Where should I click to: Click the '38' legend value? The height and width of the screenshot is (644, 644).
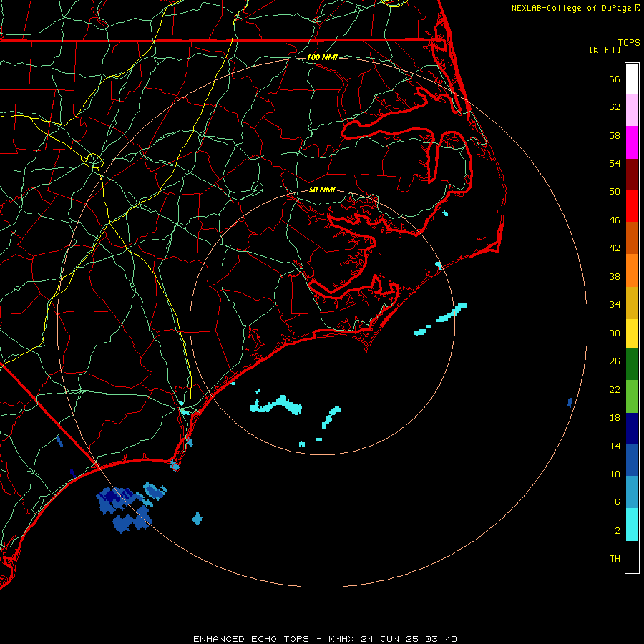pyautogui.click(x=615, y=277)
